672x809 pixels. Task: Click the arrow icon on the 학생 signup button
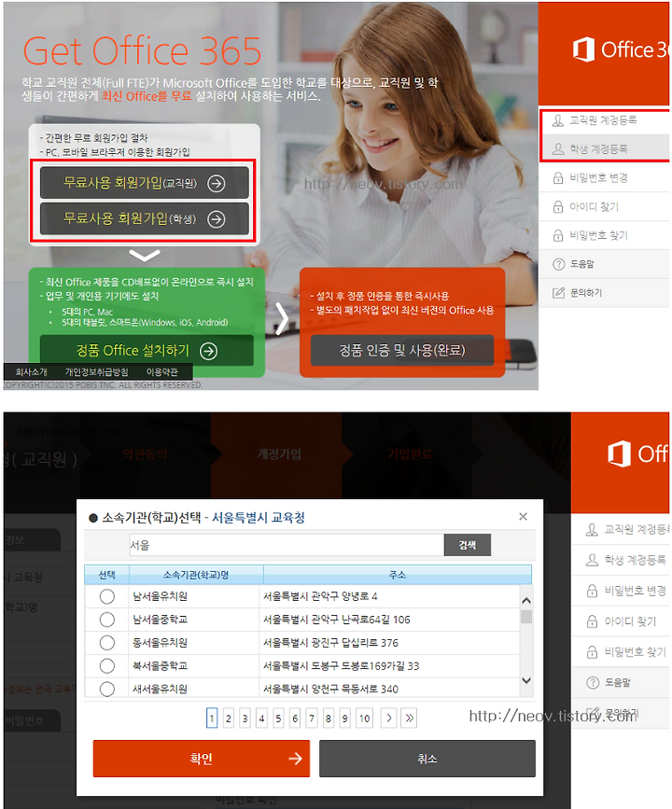pos(217,219)
